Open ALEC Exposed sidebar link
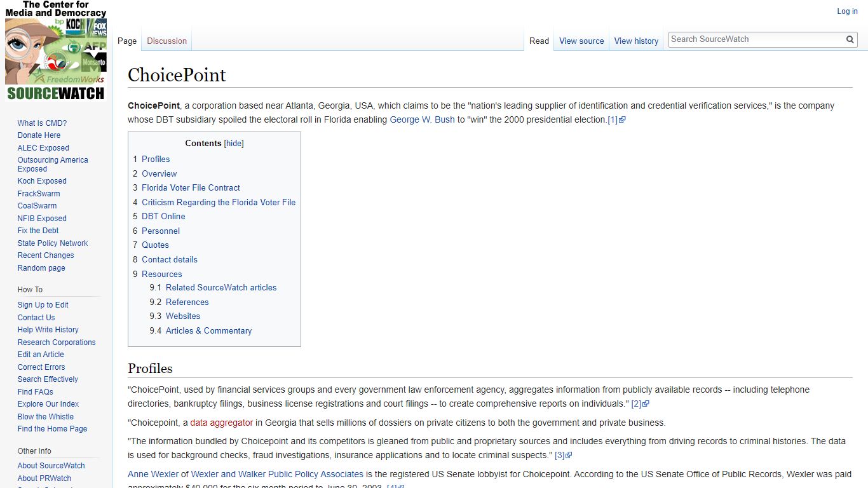 pos(43,148)
